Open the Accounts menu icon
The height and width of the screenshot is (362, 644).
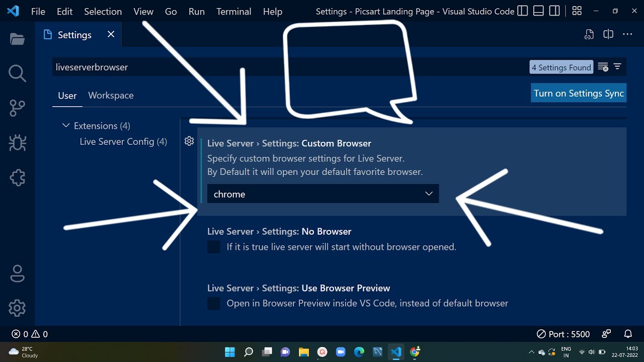17,274
